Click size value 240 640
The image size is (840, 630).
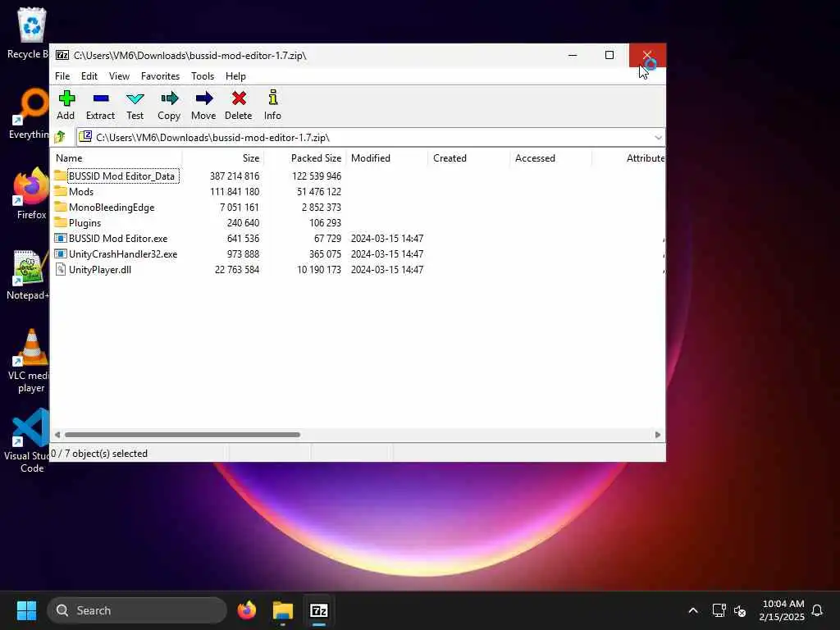[x=243, y=223]
